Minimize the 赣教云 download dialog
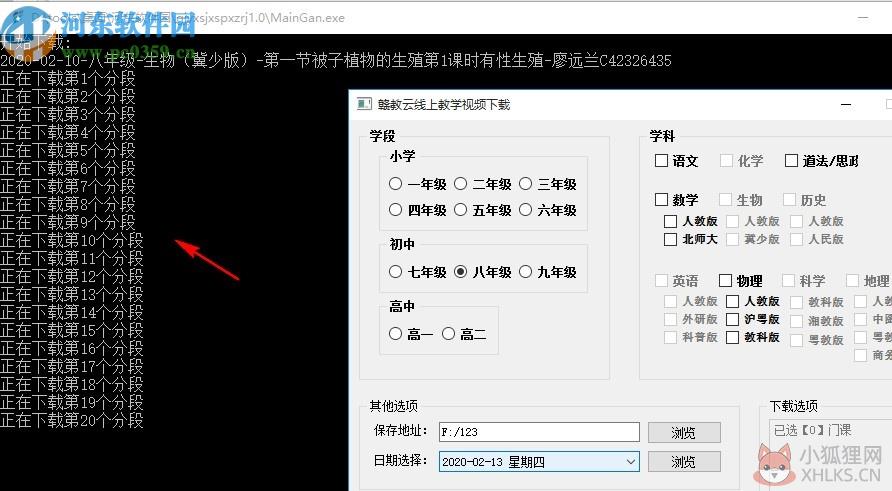 pos(846,105)
